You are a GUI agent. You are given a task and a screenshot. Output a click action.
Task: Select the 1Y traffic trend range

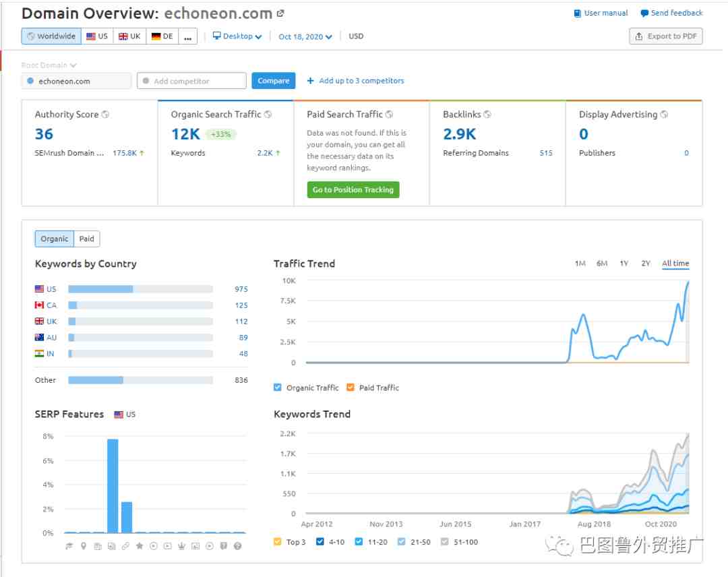click(624, 263)
